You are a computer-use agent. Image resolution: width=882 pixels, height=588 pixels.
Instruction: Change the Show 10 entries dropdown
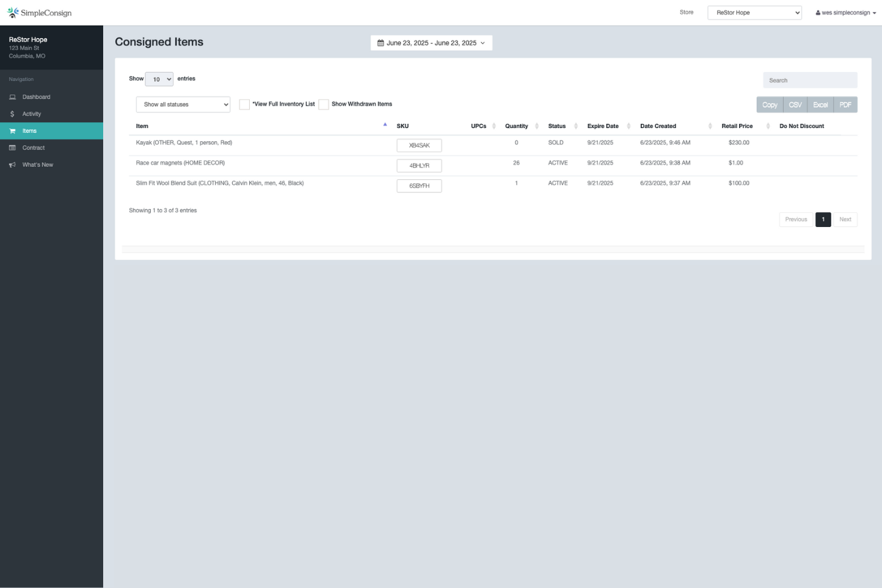[x=159, y=79]
